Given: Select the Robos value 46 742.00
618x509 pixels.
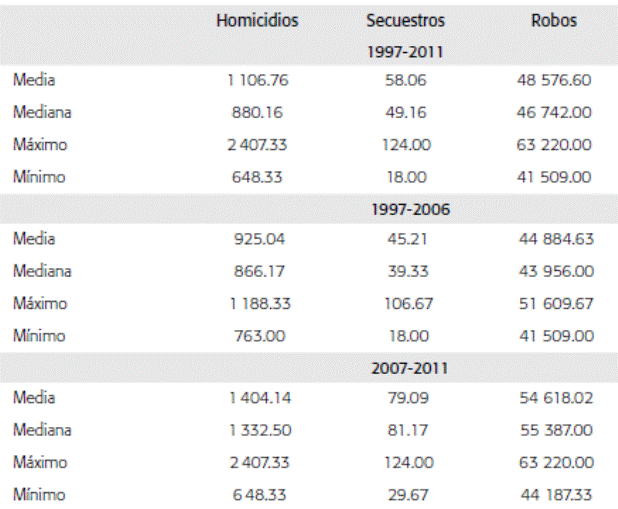Looking at the screenshot, I should [553, 112].
